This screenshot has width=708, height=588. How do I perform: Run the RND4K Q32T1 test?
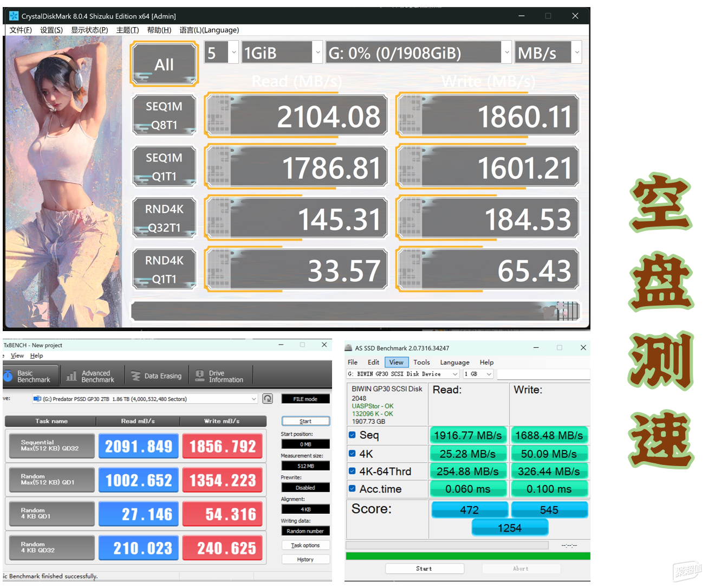click(x=164, y=218)
